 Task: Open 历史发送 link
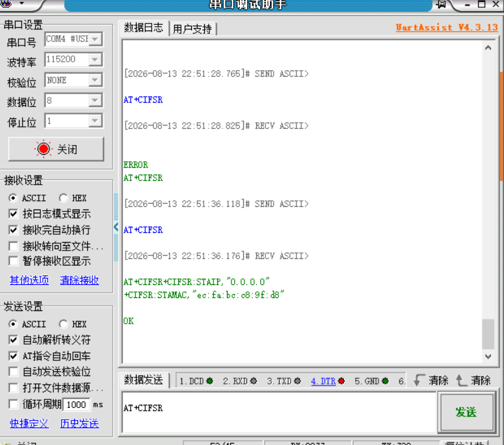coord(79,424)
